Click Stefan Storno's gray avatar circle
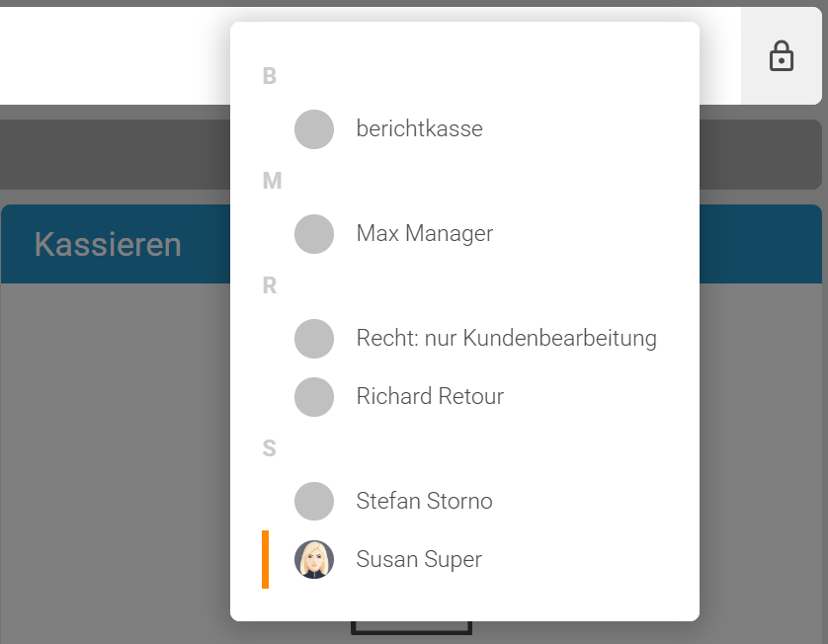 pyautogui.click(x=314, y=501)
